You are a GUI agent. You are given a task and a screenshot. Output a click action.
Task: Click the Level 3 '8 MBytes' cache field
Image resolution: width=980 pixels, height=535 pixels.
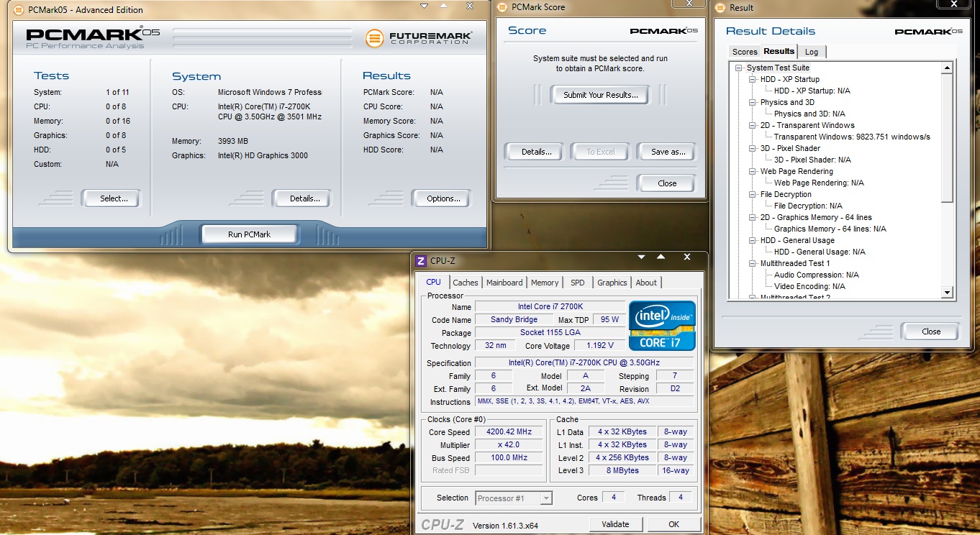(x=623, y=471)
